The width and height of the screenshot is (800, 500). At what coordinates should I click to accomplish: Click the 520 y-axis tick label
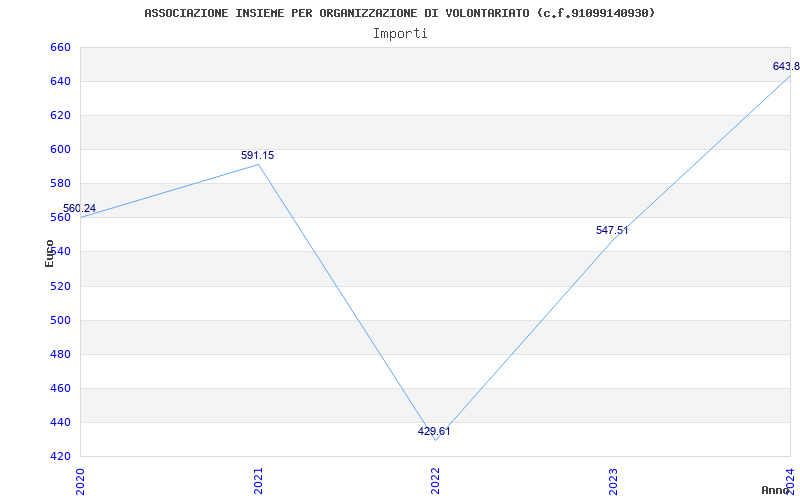tap(60, 286)
